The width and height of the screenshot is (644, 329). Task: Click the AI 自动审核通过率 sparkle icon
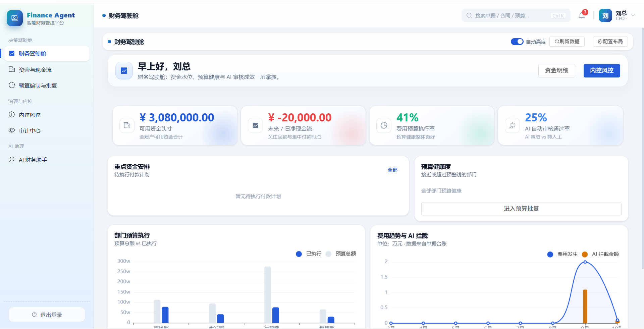(513, 125)
